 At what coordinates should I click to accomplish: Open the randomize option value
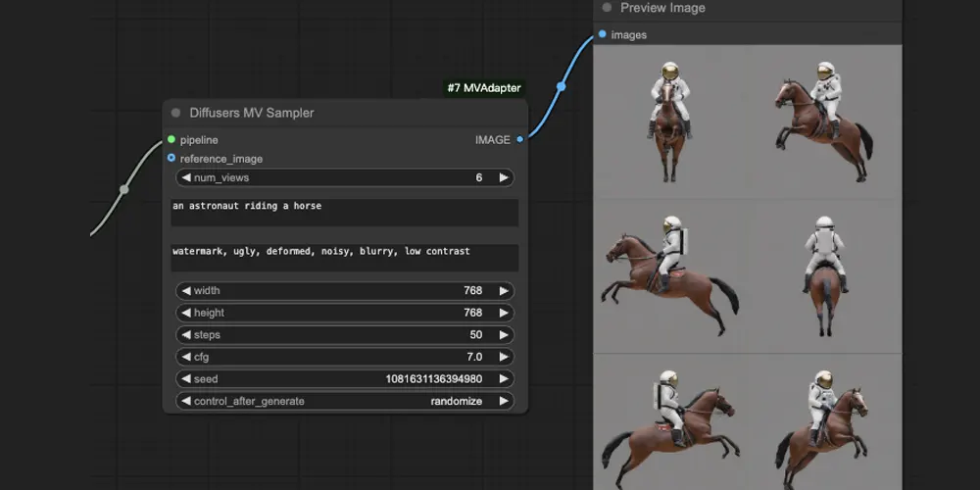tap(457, 401)
